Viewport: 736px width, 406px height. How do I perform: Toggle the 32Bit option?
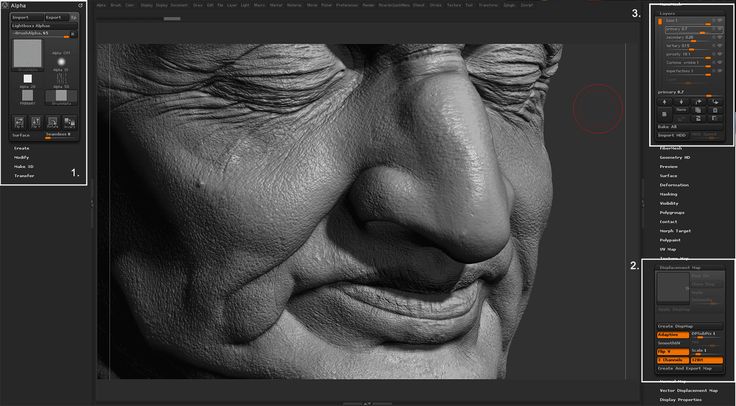(x=706, y=360)
